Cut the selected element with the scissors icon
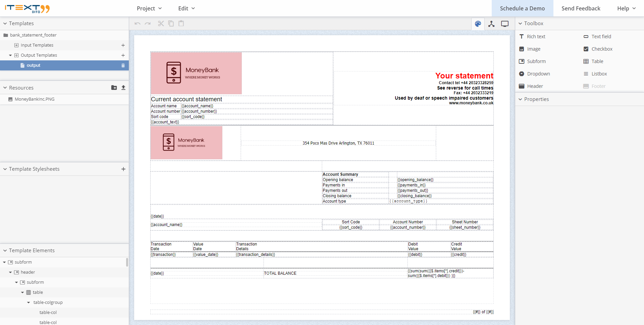 [x=161, y=23]
